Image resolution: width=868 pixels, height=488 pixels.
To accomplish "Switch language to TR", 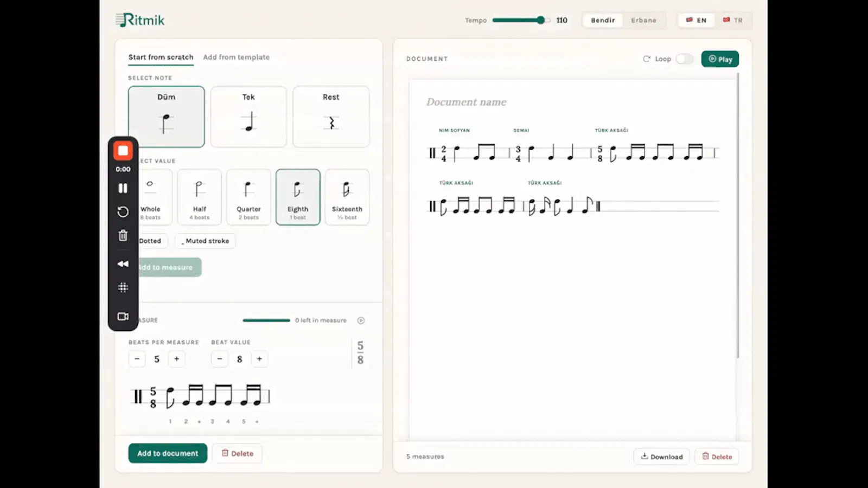I will point(733,20).
